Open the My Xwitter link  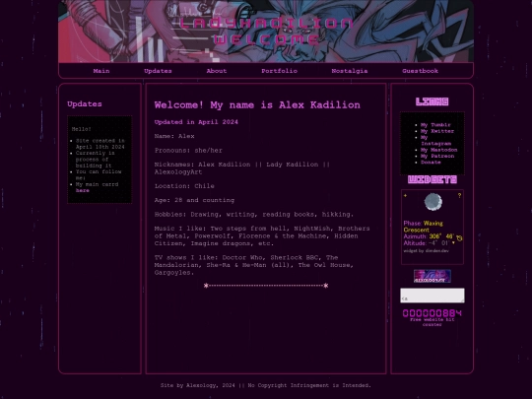pyautogui.click(x=437, y=131)
